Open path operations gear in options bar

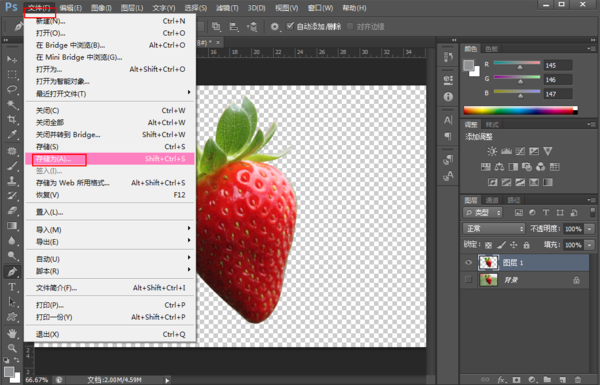click(274, 26)
